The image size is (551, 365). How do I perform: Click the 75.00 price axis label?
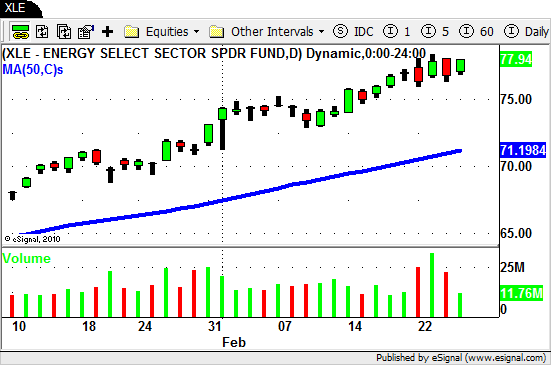[x=516, y=99]
